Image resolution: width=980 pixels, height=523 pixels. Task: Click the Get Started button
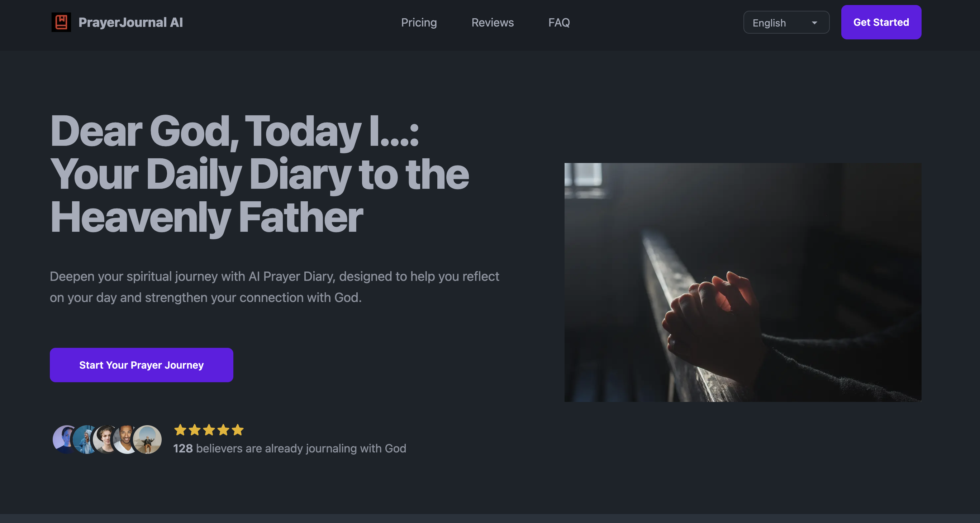point(881,23)
